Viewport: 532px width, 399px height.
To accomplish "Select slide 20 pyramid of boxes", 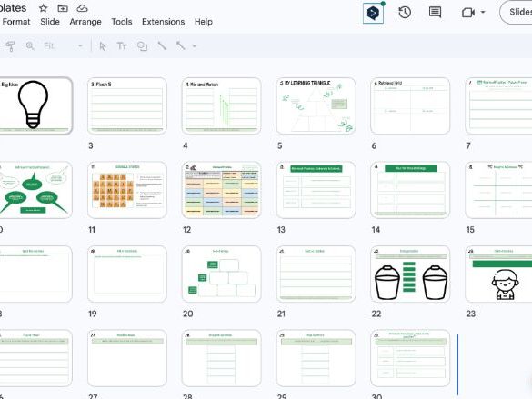I will pyautogui.click(x=222, y=274).
